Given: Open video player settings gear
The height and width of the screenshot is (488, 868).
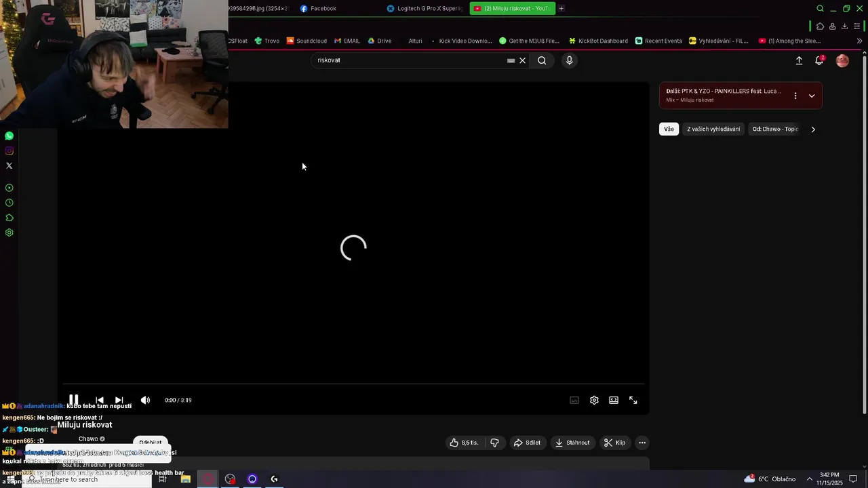Looking at the screenshot, I should pyautogui.click(x=594, y=400).
